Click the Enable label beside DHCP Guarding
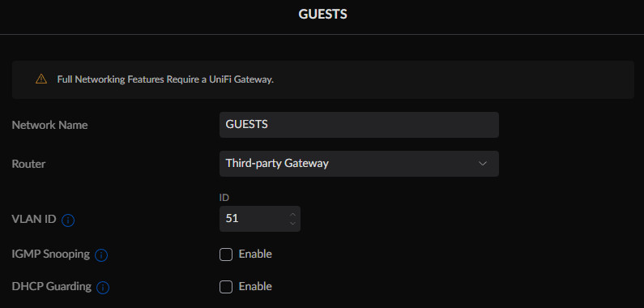Viewport: 644px width, 308px height. (x=255, y=286)
